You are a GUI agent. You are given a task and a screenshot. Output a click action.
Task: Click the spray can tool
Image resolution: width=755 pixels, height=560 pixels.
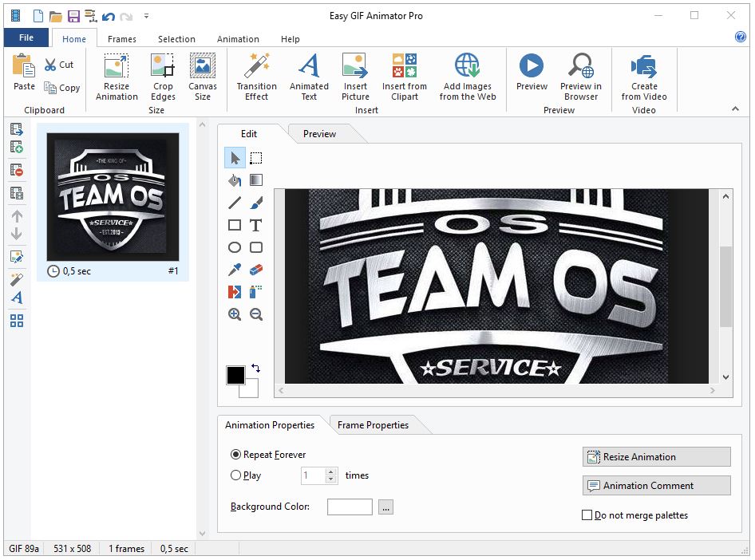click(256, 292)
